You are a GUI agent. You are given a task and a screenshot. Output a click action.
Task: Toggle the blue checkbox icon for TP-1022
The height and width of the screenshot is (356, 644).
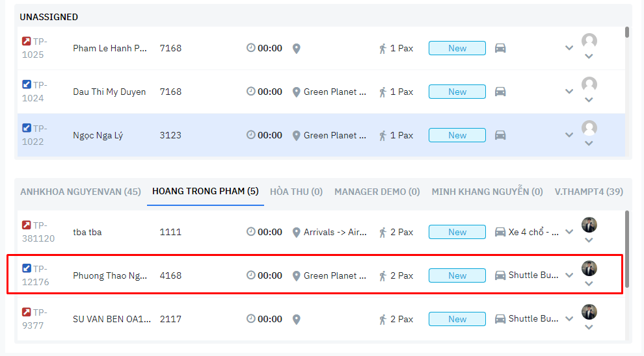[27, 128]
